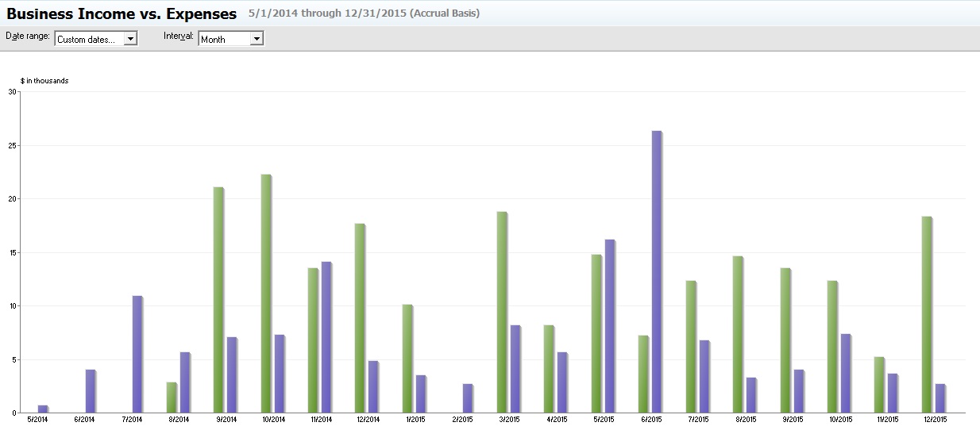Image resolution: width=980 pixels, height=430 pixels.
Task: Click the Date range label
Action: tap(28, 36)
